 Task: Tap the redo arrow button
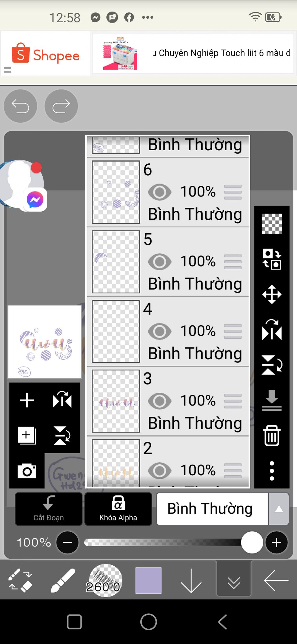61,106
